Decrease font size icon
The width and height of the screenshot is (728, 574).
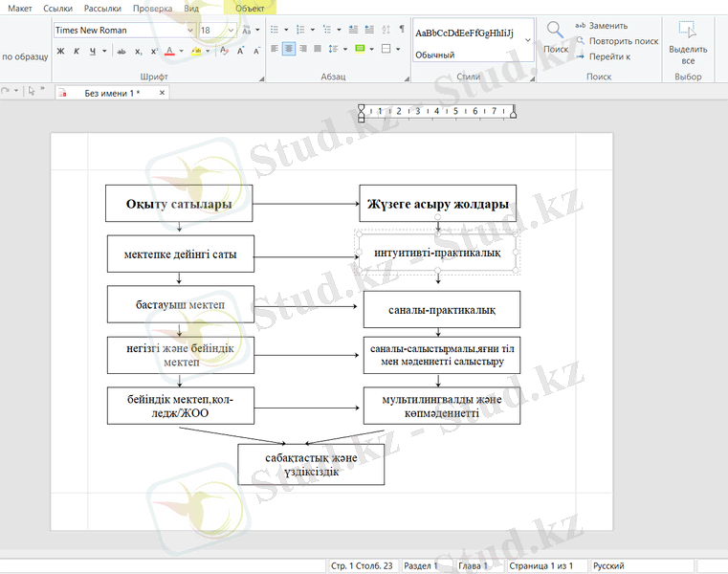(256, 51)
